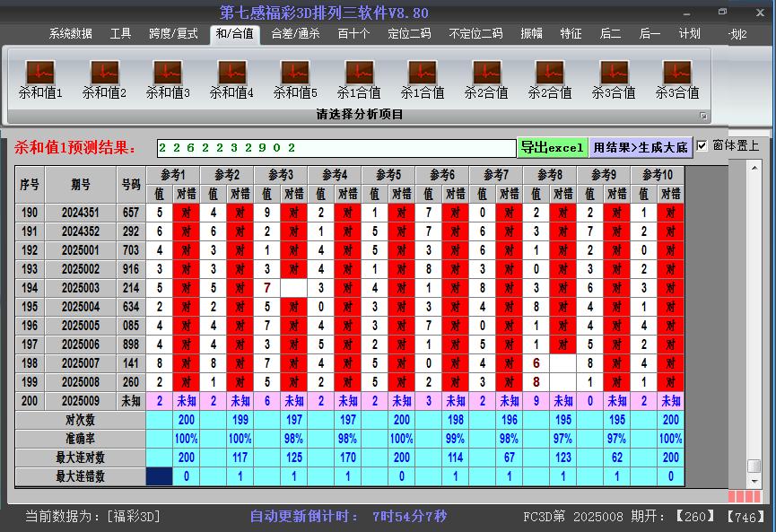The width and height of the screenshot is (776, 532).
Task: Restore the application window size
Action: 722,12
